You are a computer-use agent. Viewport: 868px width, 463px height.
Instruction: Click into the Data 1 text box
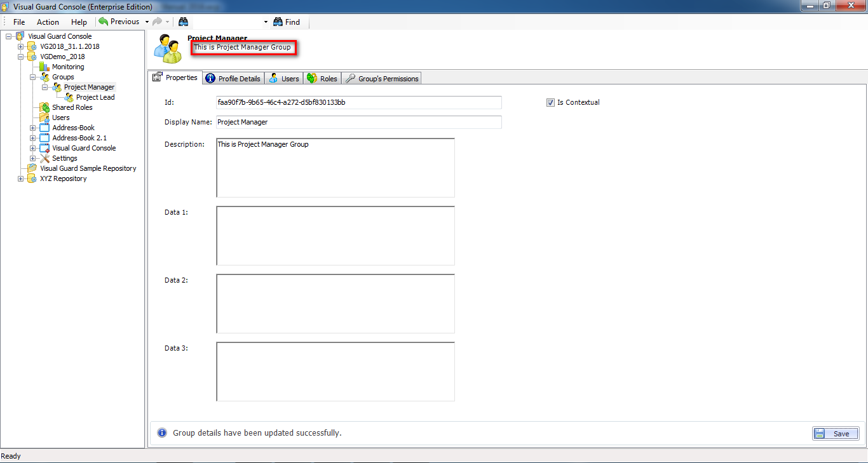pyautogui.click(x=336, y=236)
